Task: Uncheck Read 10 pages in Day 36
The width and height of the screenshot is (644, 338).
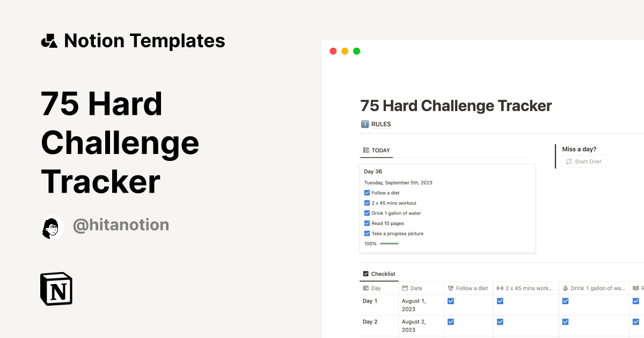Action: point(367,223)
